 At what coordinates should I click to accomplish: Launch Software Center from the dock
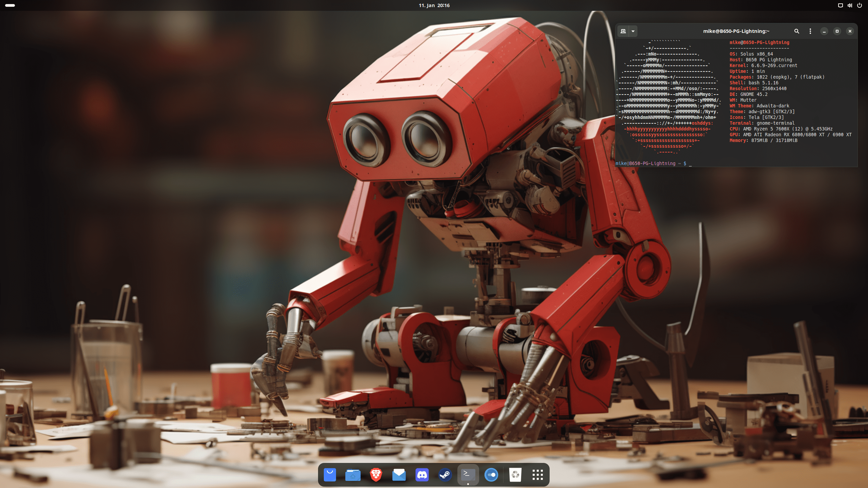coord(330,475)
